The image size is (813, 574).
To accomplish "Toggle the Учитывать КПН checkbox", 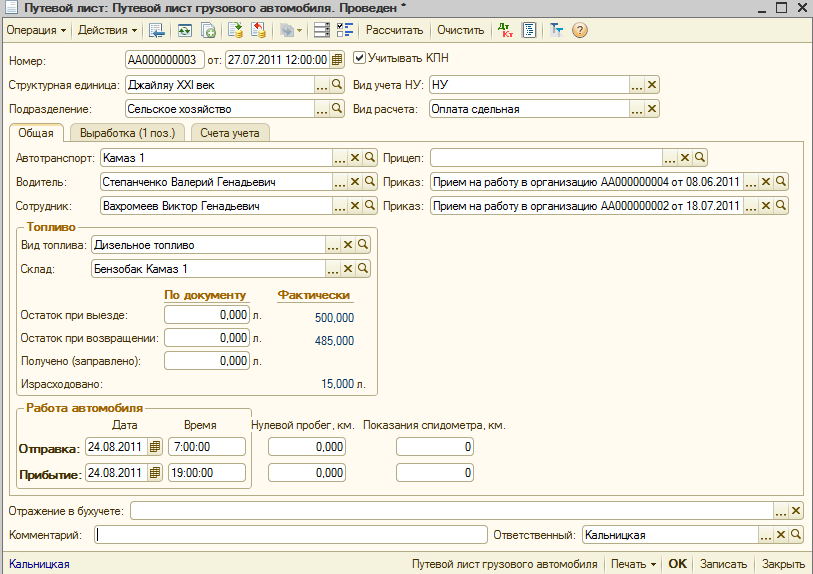I will pyautogui.click(x=360, y=58).
